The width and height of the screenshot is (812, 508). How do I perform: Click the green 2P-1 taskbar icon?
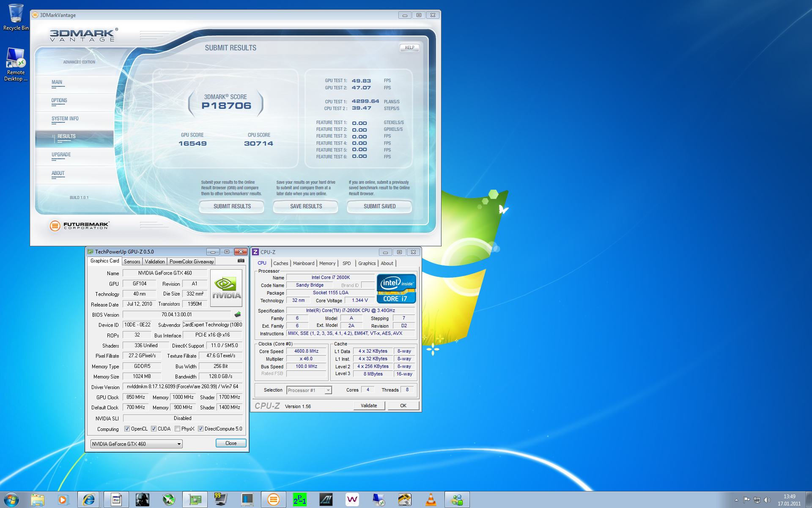[299, 500]
